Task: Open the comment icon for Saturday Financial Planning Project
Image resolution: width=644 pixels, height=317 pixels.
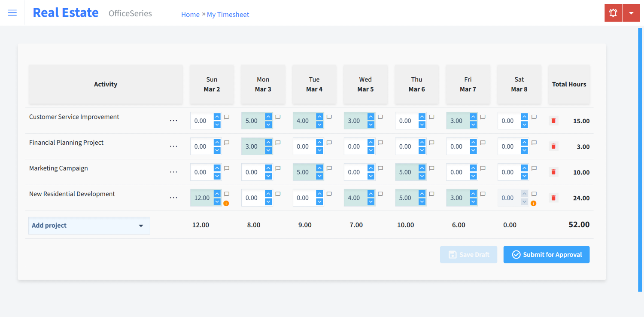Action: (x=534, y=142)
